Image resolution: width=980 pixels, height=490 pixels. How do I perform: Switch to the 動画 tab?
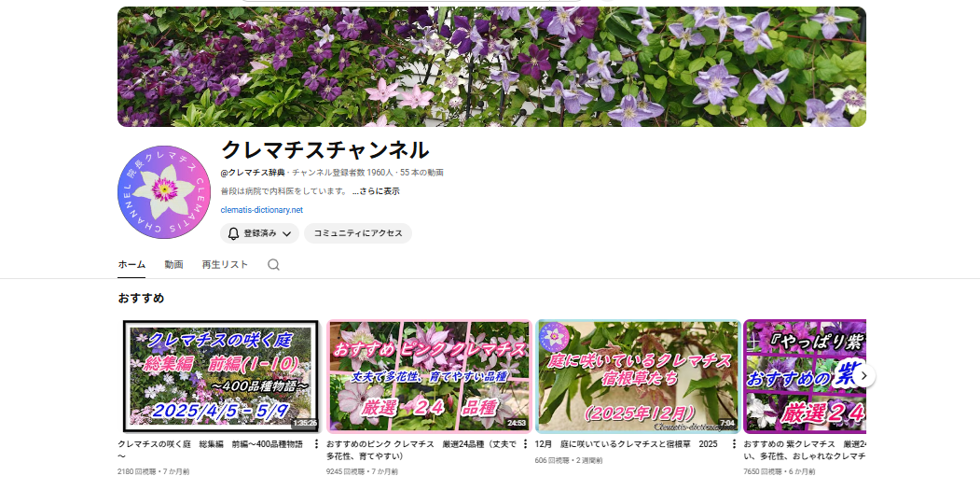click(x=173, y=264)
